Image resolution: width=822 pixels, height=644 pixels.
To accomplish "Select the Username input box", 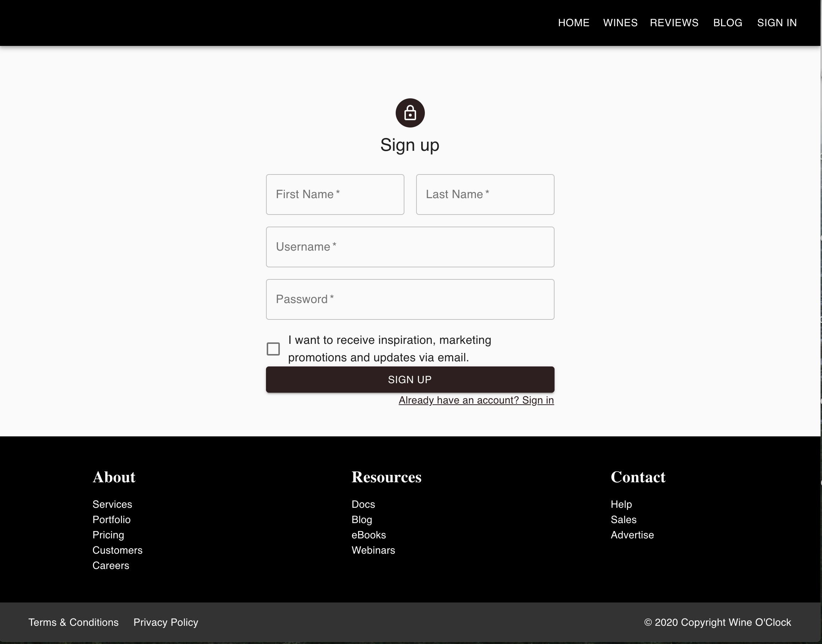I will tap(410, 247).
